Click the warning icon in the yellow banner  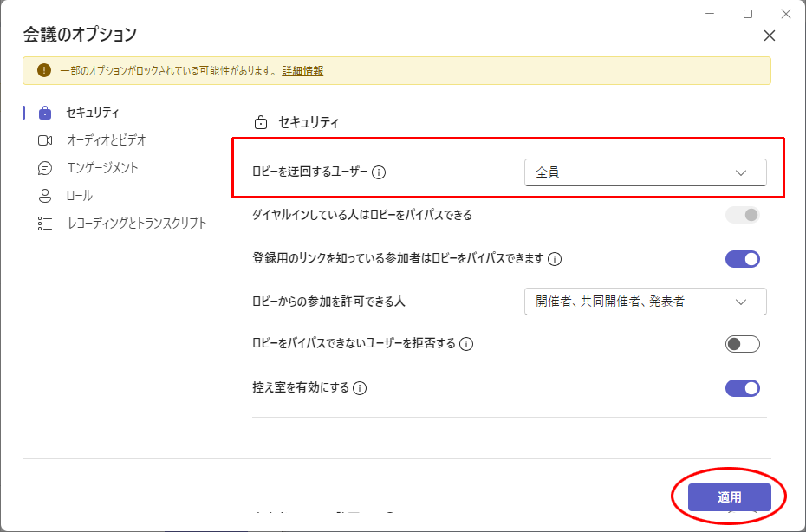tap(45, 70)
